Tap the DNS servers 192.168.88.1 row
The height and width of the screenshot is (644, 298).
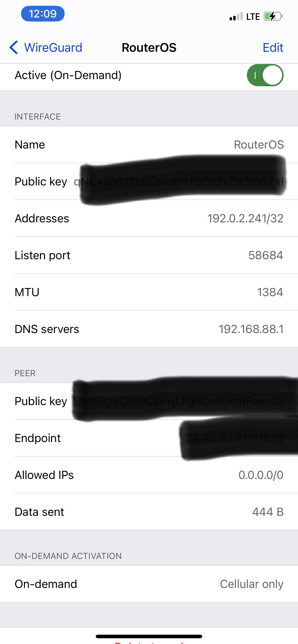[149, 329]
